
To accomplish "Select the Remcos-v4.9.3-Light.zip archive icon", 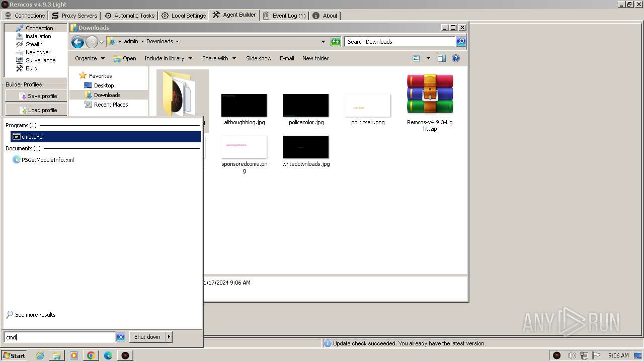I will (x=430, y=95).
